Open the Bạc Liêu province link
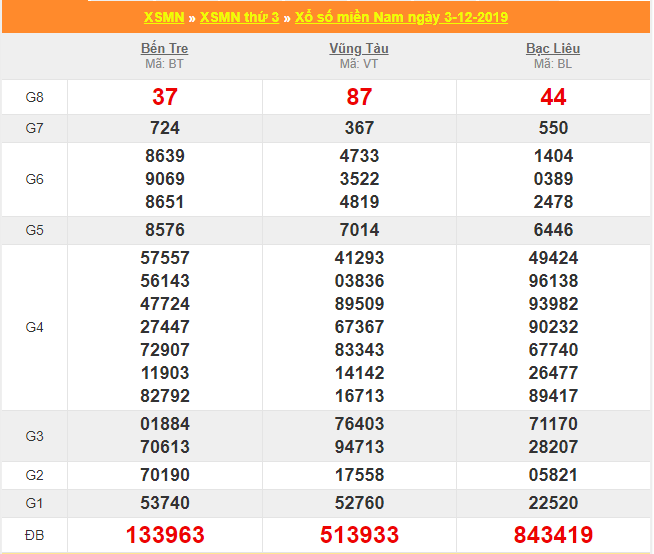Image resolution: width=654 pixels, height=554 pixels. tap(553, 48)
